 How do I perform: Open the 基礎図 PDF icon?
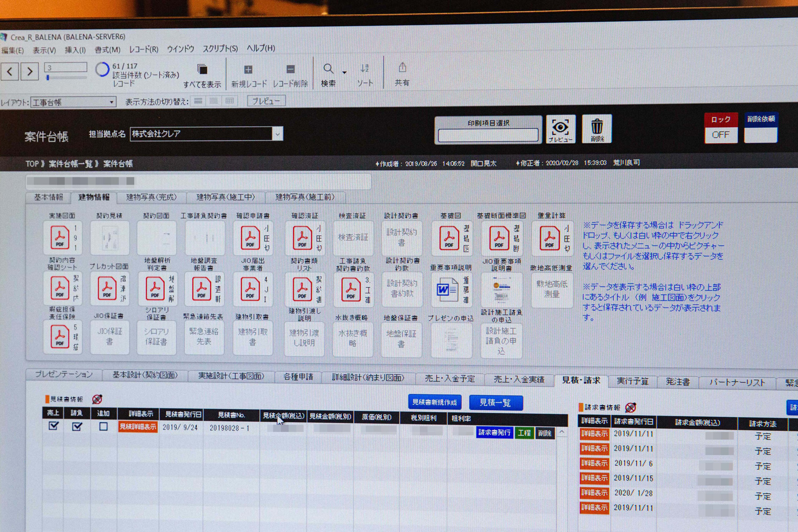tap(449, 238)
